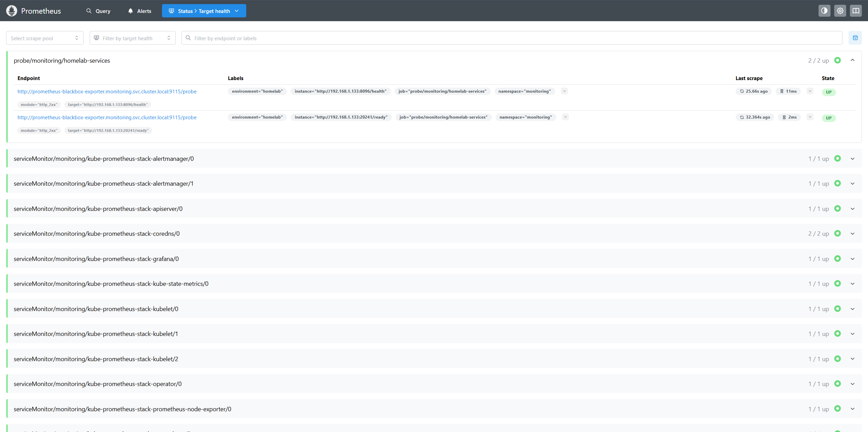Collapse the probe/monitoring/homelab-services panel
Viewport: 868px width, 432px height.
pos(853,60)
